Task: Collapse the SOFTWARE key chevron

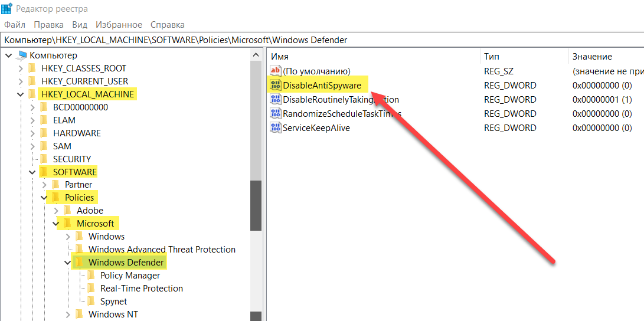Action: (x=33, y=172)
